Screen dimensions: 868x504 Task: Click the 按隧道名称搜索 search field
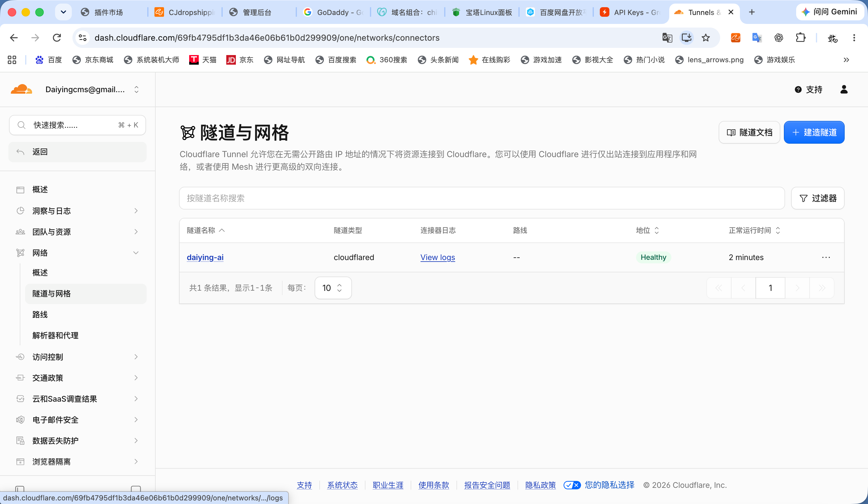482,198
